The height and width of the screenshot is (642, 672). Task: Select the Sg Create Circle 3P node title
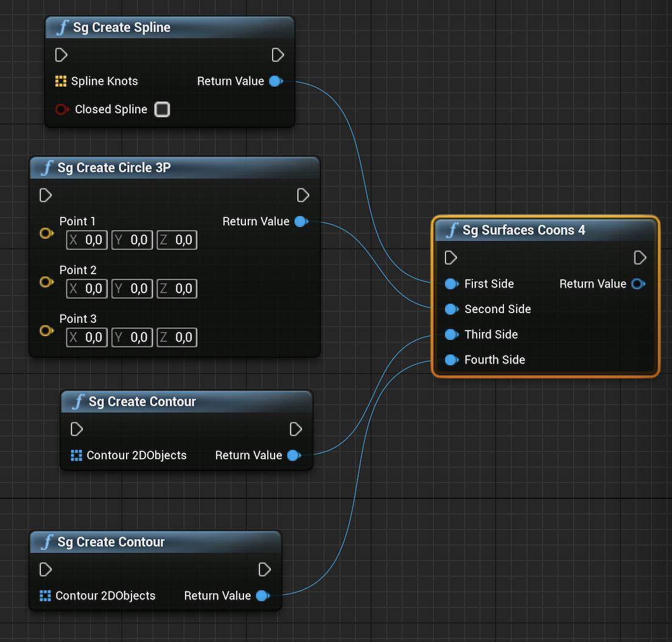pos(114,168)
